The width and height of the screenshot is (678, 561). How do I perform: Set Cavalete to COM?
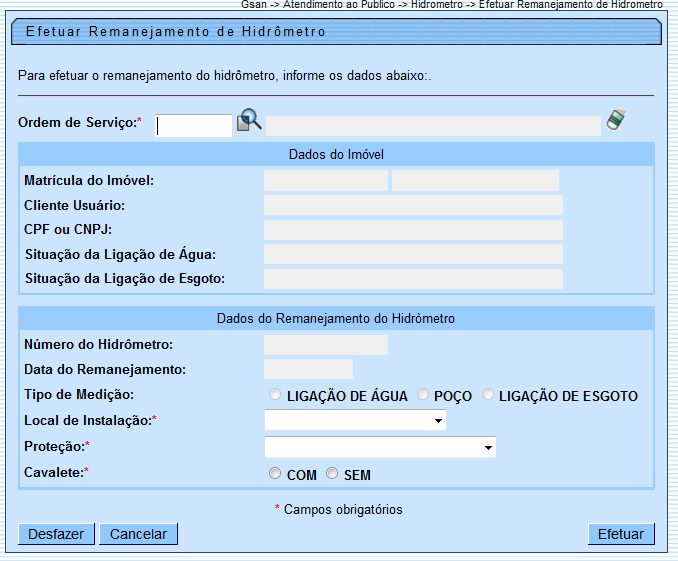(x=274, y=474)
